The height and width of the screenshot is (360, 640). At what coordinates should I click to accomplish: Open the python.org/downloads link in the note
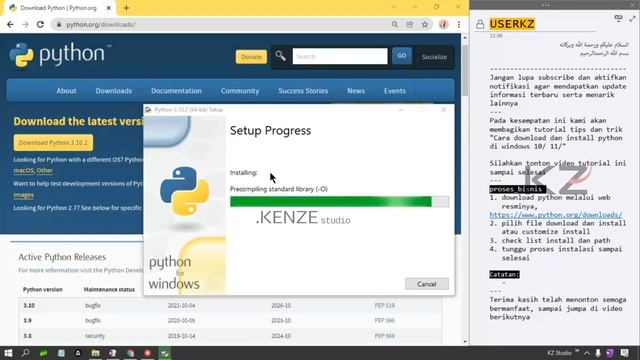coord(556,215)
